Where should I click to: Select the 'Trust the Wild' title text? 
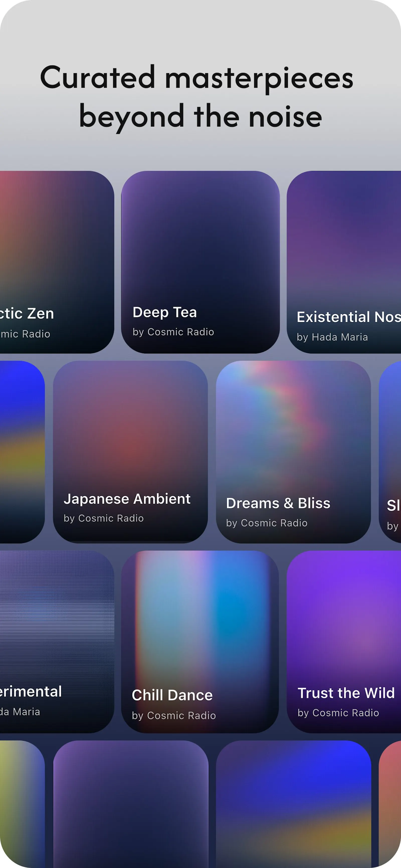point(346,693)
